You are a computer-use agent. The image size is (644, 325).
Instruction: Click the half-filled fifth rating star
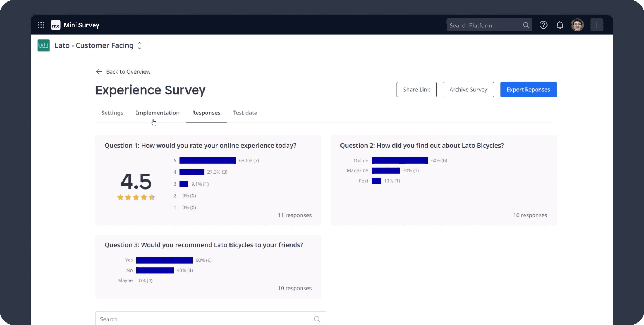point(152,198)
